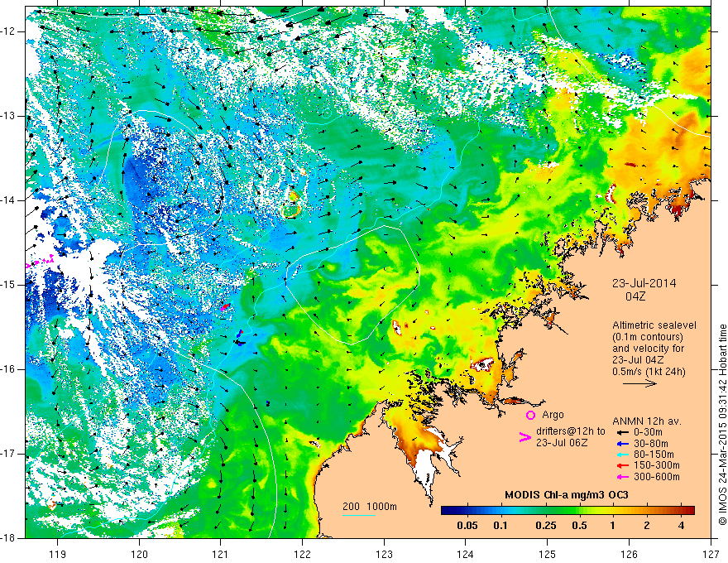Click the '(0.1m contours)' text
The height and width of the screenshot is (563, 728).
click(648, 337)
